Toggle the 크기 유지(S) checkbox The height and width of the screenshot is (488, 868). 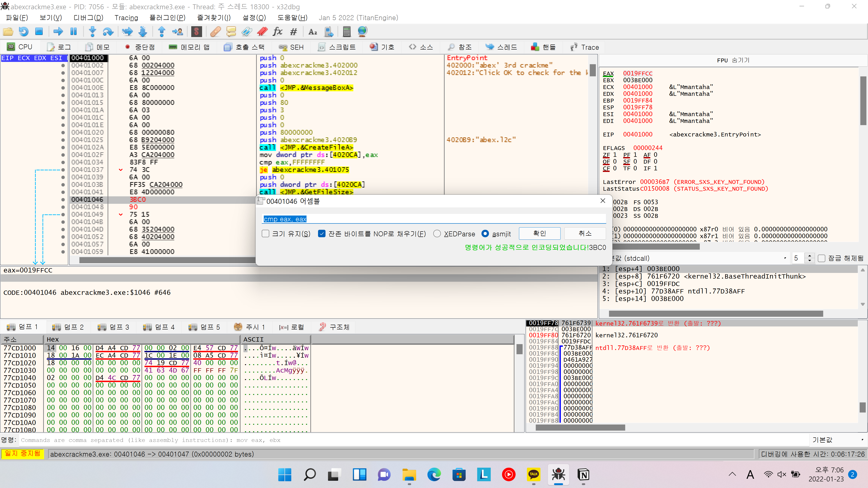tap(266, 233)
